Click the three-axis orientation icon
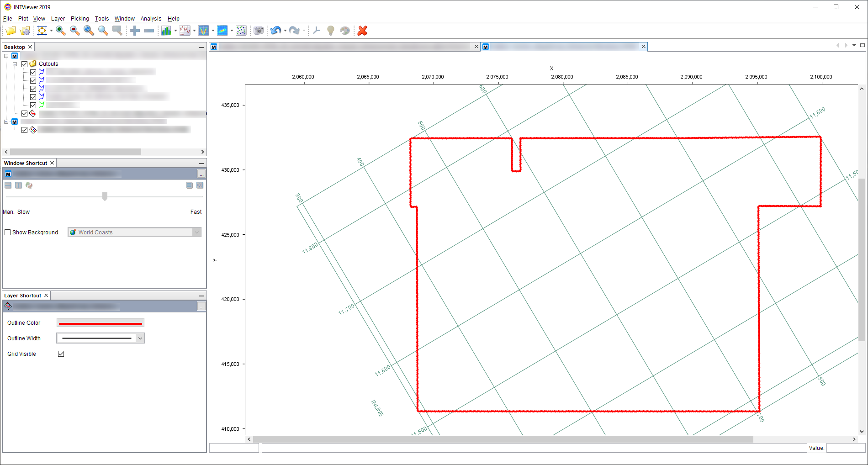 (x=317, y=31)
